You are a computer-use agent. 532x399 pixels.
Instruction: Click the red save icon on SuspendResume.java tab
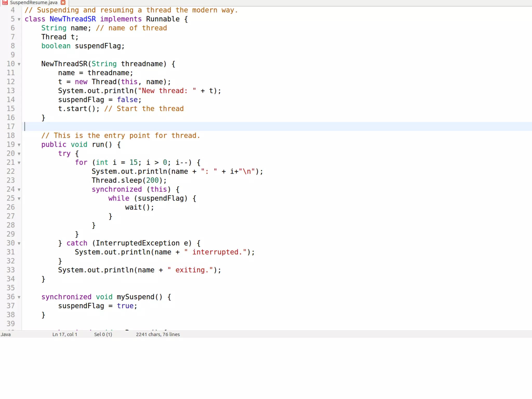[x=5, y=3]
